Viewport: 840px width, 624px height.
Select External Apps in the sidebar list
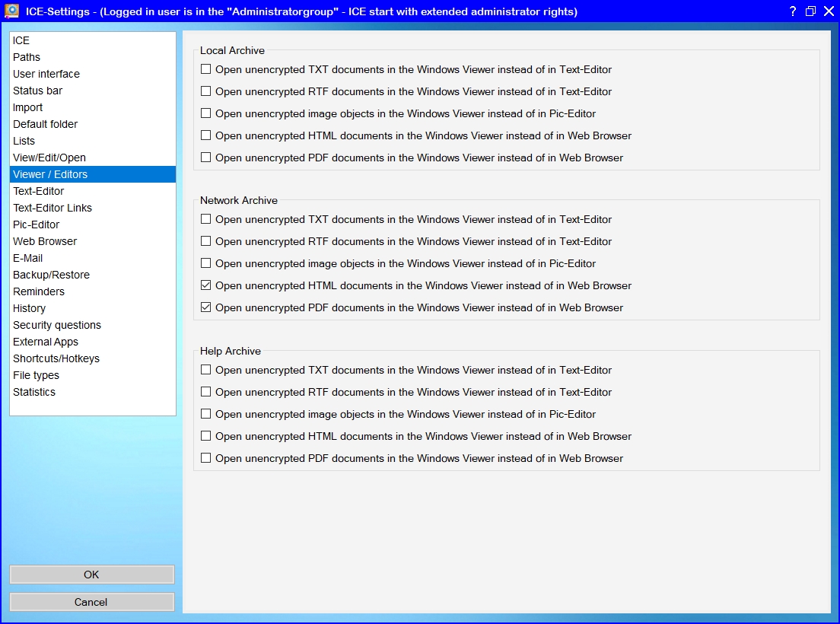[x=46, y=342]
